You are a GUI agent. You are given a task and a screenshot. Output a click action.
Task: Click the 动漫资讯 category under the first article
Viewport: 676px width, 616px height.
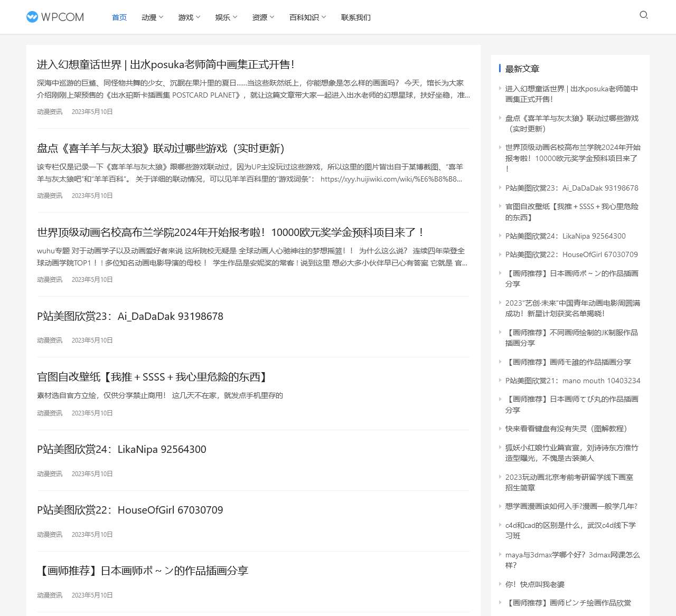click(x=49, y=111)
